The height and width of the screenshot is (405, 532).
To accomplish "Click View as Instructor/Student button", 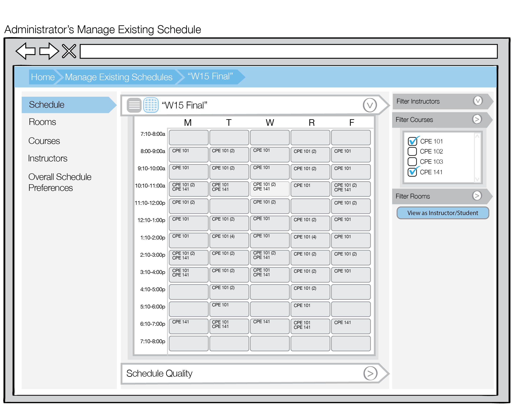I will pyautogui.click(x=443, y=213).
